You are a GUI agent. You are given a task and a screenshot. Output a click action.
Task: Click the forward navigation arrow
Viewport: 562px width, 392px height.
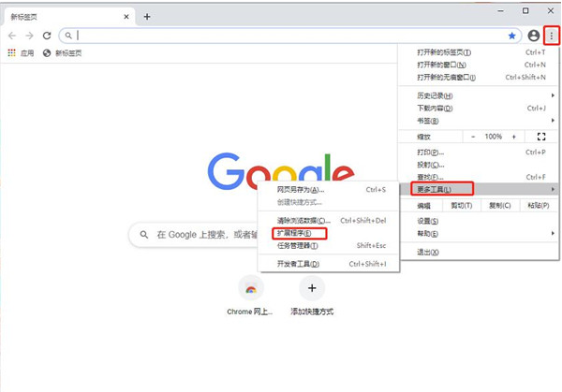pyautogui.click(x=29, y=36)
